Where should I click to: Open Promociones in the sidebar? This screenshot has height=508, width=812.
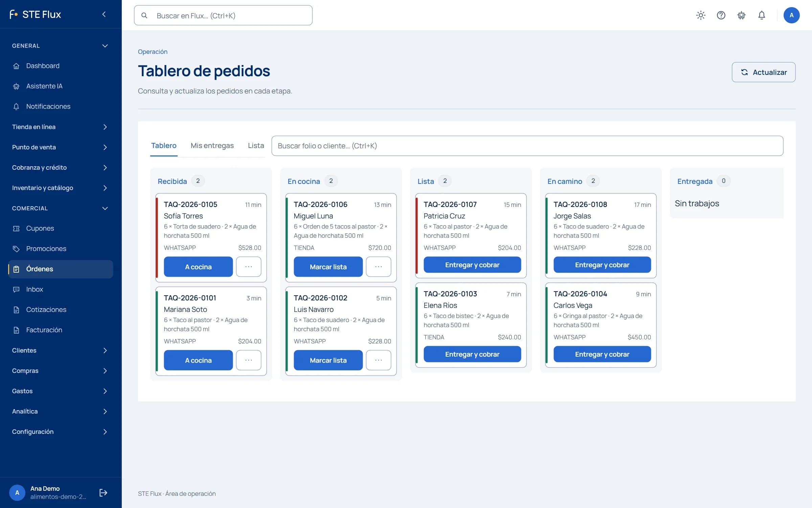(61, 249)
